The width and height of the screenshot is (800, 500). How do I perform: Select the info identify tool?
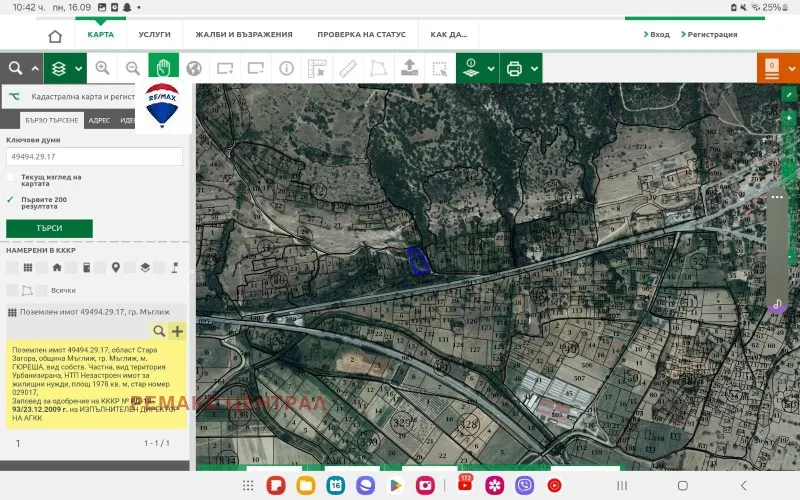point(286,69)
